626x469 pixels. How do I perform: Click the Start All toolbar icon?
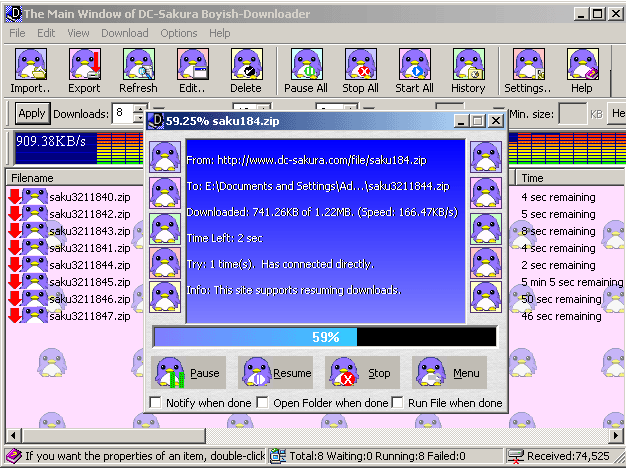click(x=414, y=64)
